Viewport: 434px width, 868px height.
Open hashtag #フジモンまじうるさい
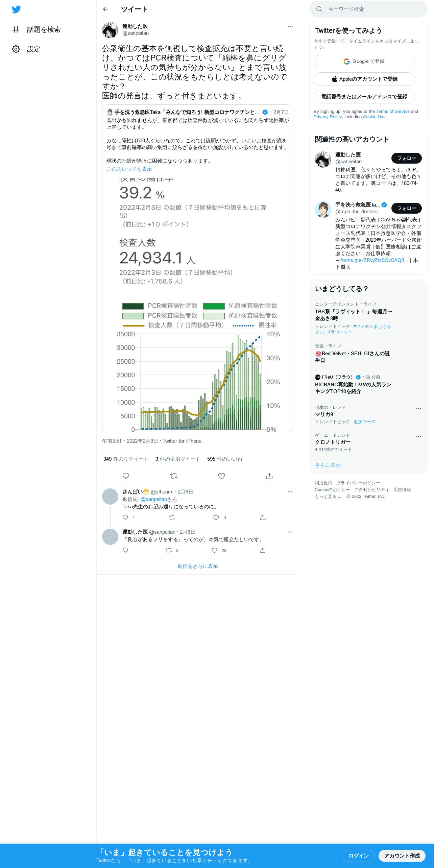coord(353,329)
